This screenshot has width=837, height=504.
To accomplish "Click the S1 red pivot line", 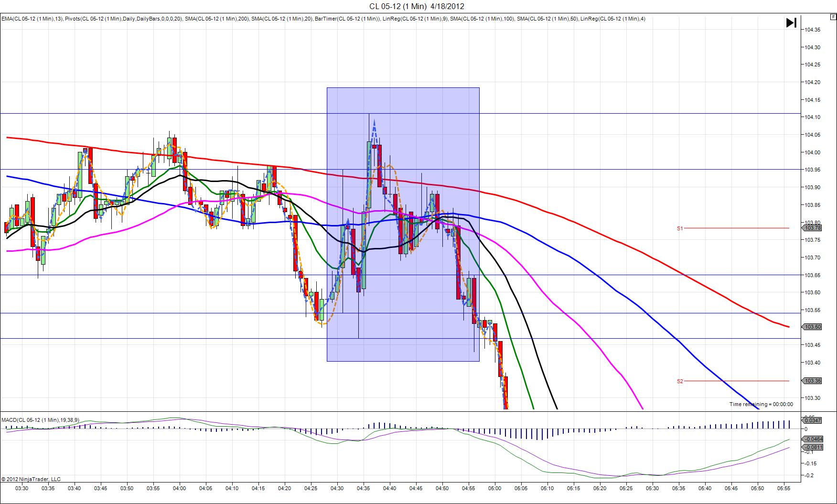I will click(737, 228).
